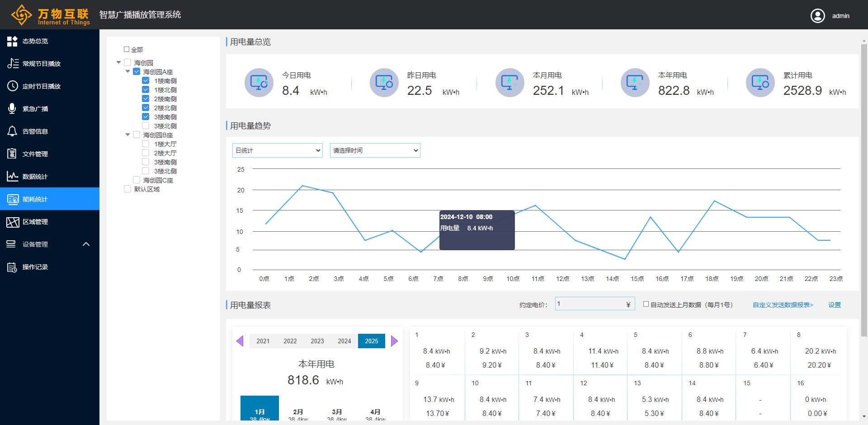Click the day 8 cell showing 20.2 kW•h
The height and width of the screenshot is (425, 868).
pos(817,351)
